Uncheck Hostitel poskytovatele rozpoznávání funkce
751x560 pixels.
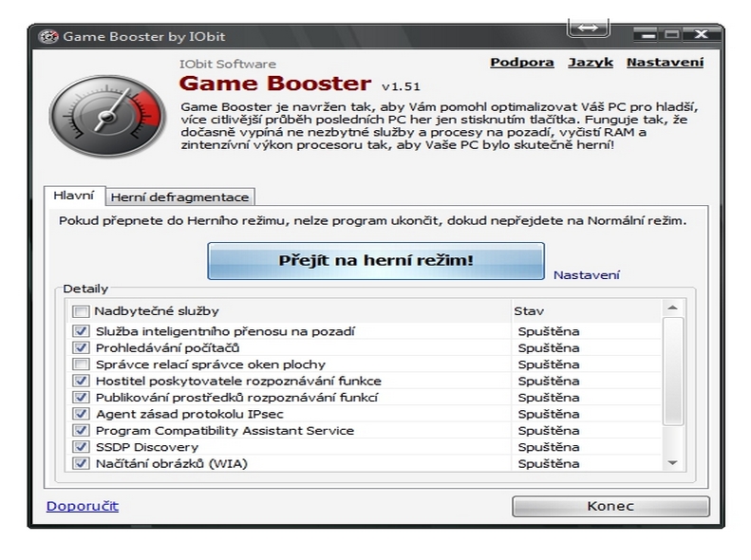[x=81, y=381]
